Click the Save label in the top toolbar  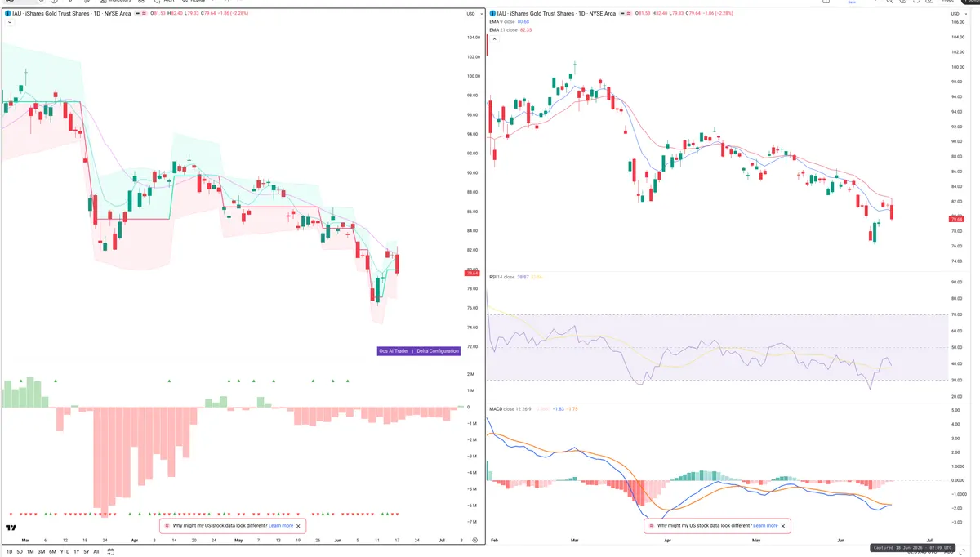(853, 2)
